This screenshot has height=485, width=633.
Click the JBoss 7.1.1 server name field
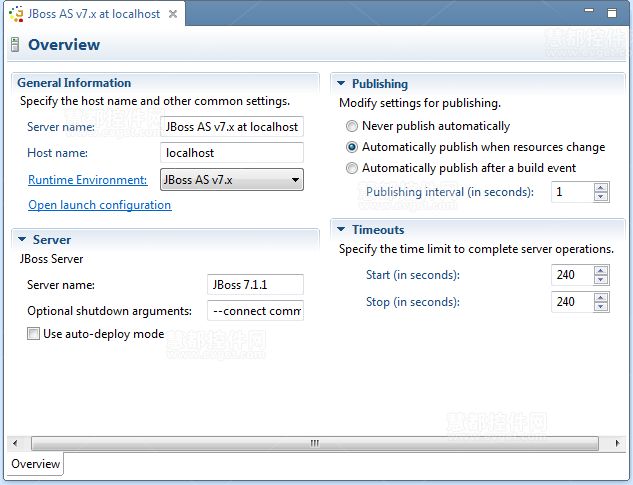pyautogui.click(x=255, y=285)
